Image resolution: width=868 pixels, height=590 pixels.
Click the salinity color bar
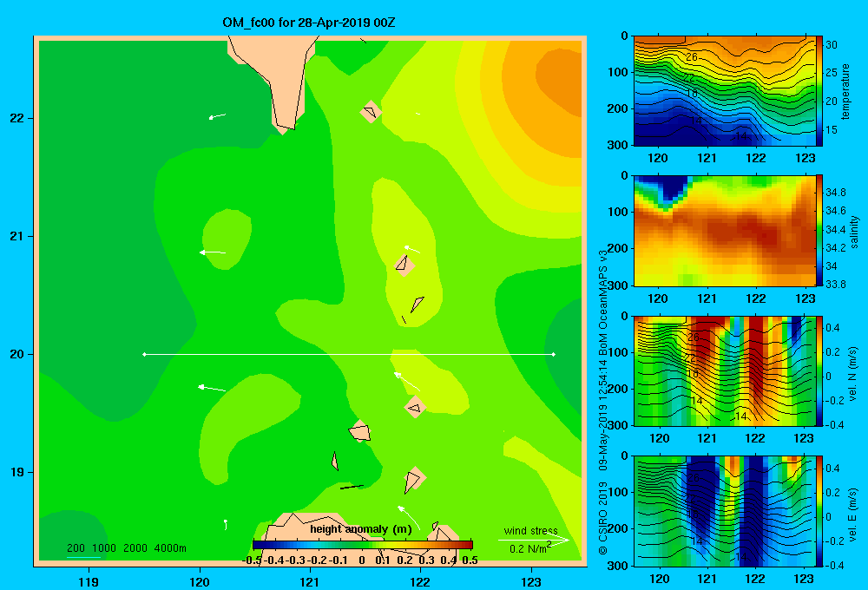coord(819,231)
